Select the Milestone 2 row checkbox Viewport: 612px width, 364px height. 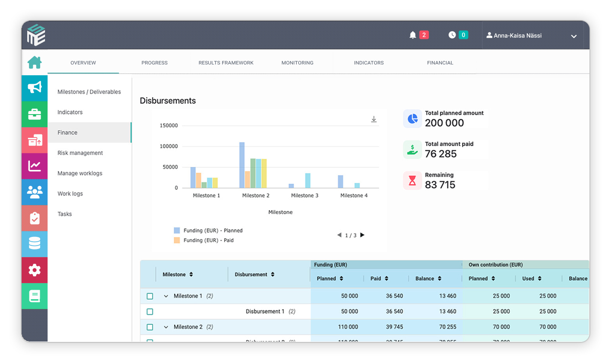tap(150, 327)
